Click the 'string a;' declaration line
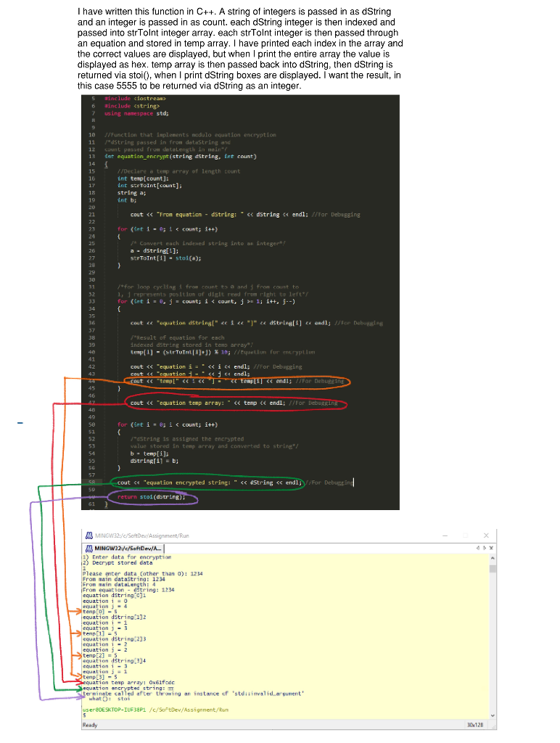Screen dimensions: 560x743 132,193
